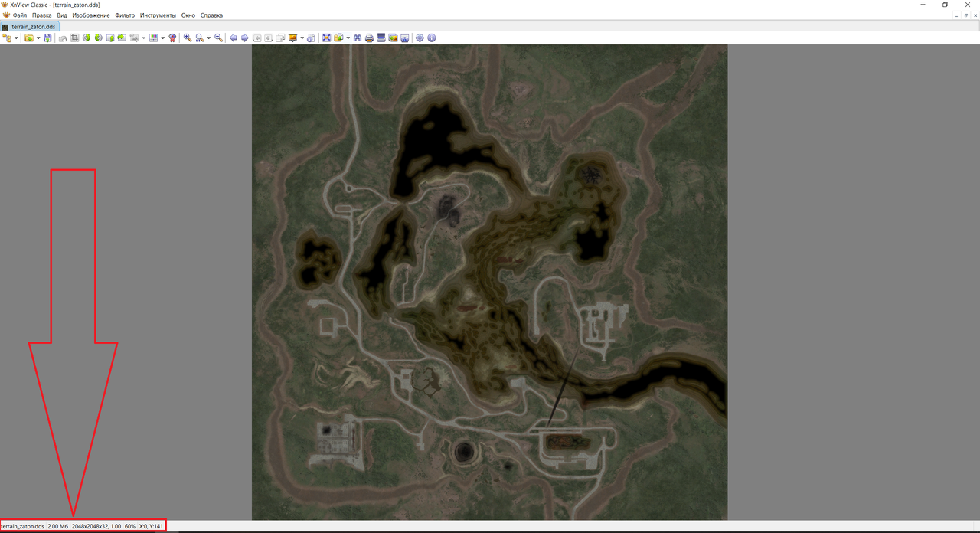Go to the next file blue arrow
The width and height of the screenshot is (980, 533).
tap(245, 38)
